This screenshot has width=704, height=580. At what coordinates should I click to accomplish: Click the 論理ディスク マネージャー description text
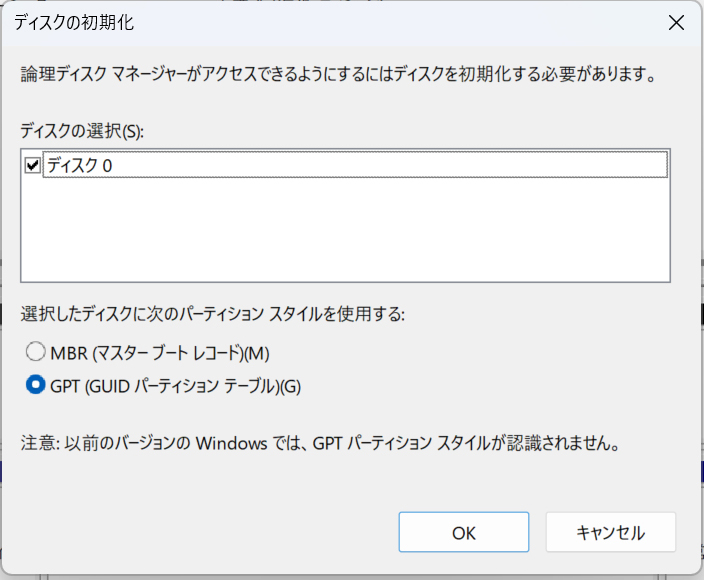pos(339,74)
